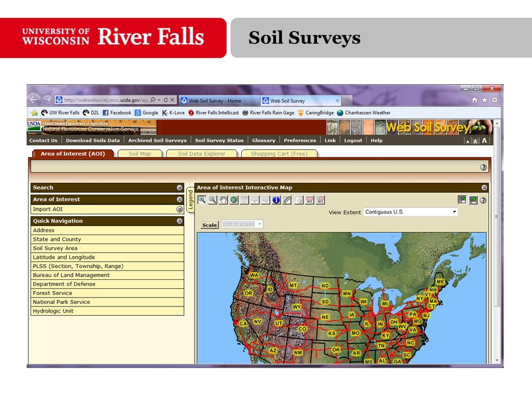
Task: Refresh the page in the address bar
Action: coord(166,100)
